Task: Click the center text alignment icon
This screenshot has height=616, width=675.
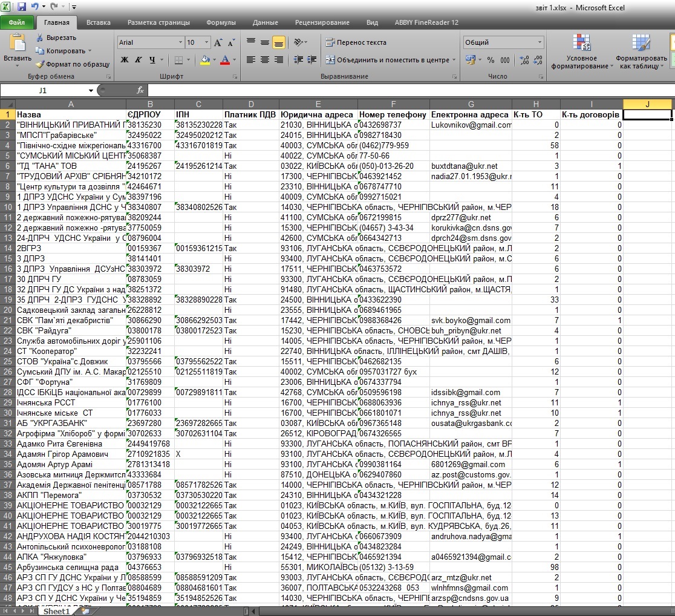Action: (265, 60)
